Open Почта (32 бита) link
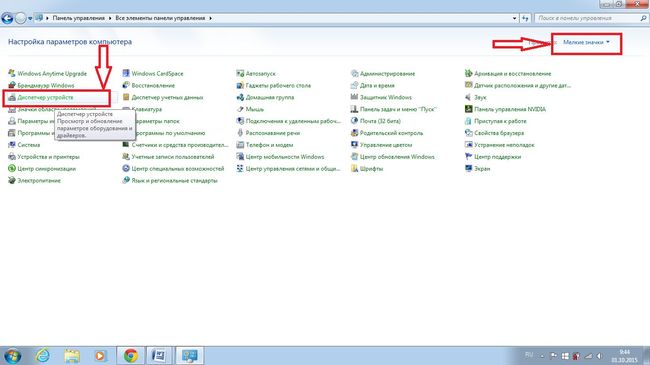Viewport: 650px width, 365px height. point(380,121)
